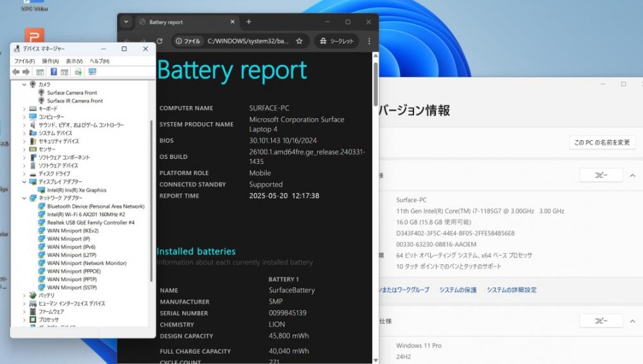Click Device Manager vertical scrollbar
Image resolution: width=643 pixels, height=364 pixels.
tap(151, 201)
